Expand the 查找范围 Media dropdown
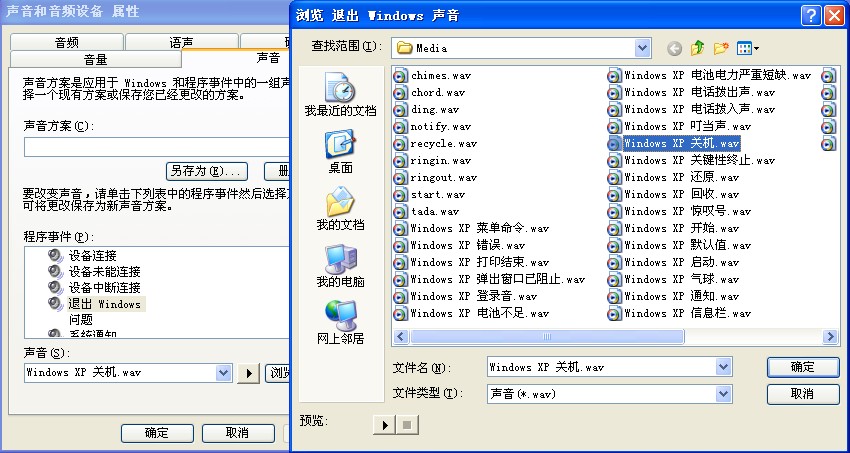This screenshot has height=453, width=850. pos(642,48)
